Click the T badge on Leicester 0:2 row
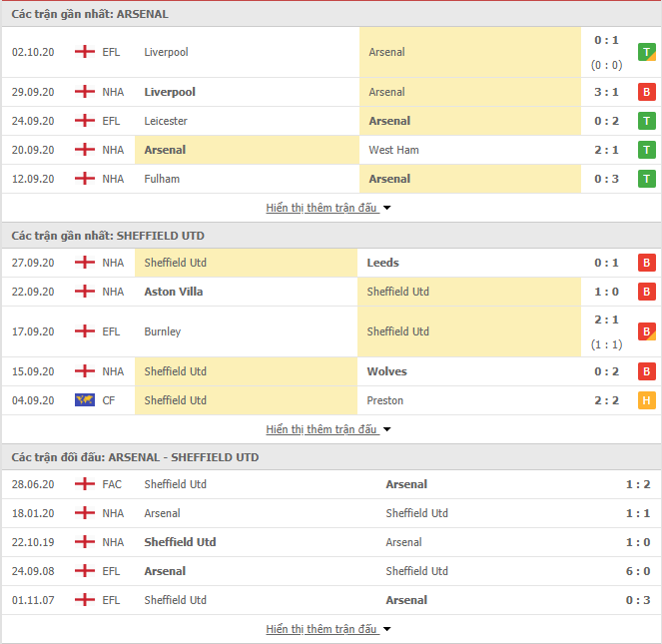 [646, 121]
